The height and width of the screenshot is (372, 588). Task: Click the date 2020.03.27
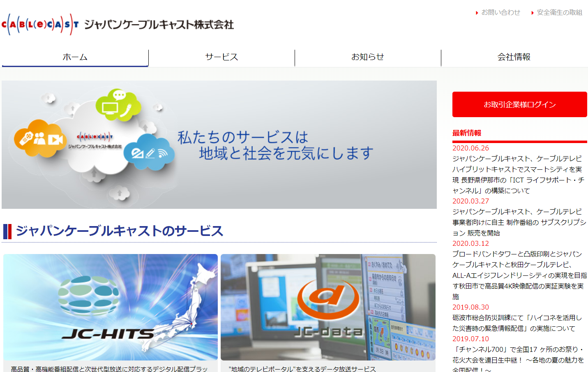tap(470, 201)
